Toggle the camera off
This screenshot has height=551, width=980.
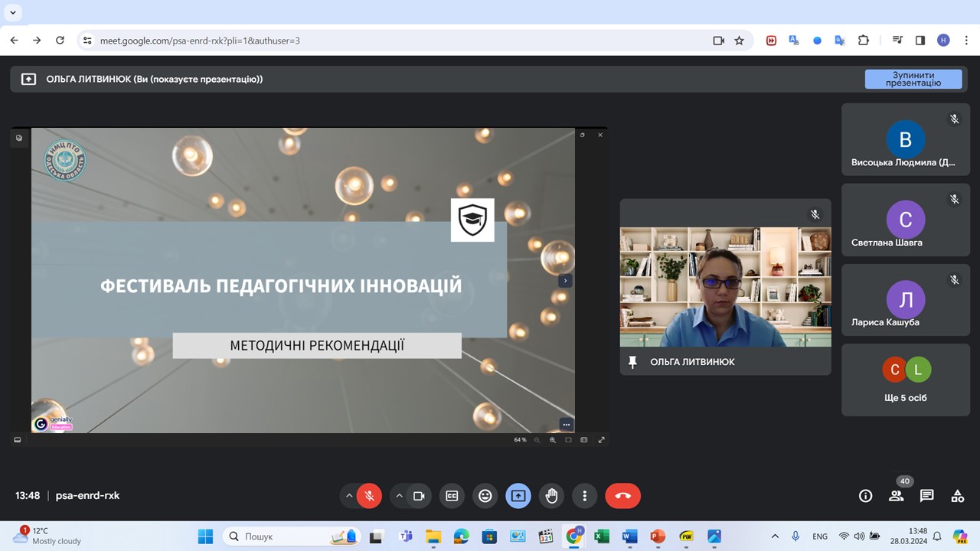point(419,496)
